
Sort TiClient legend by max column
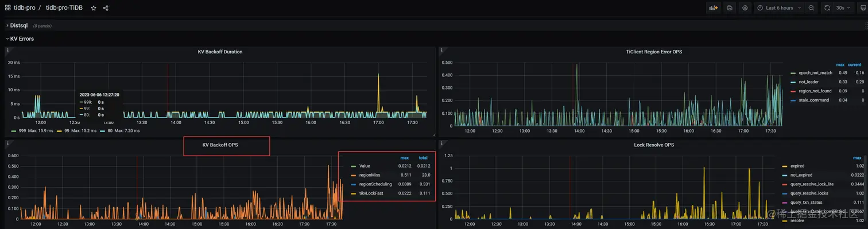840,65
